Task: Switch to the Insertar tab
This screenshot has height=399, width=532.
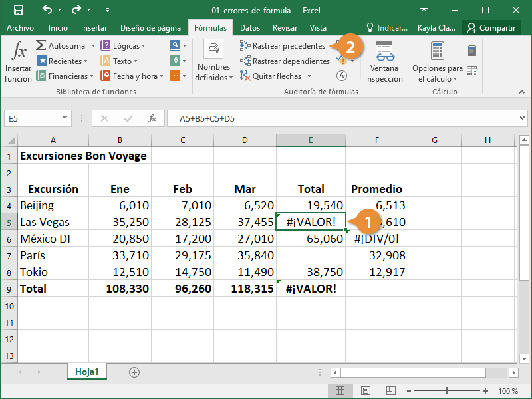Action: [x=94, y=28]
